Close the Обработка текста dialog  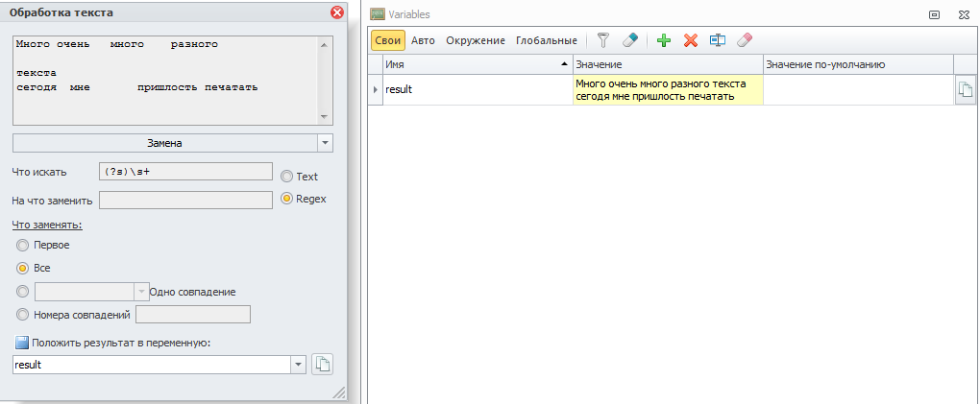pos(337,12)
